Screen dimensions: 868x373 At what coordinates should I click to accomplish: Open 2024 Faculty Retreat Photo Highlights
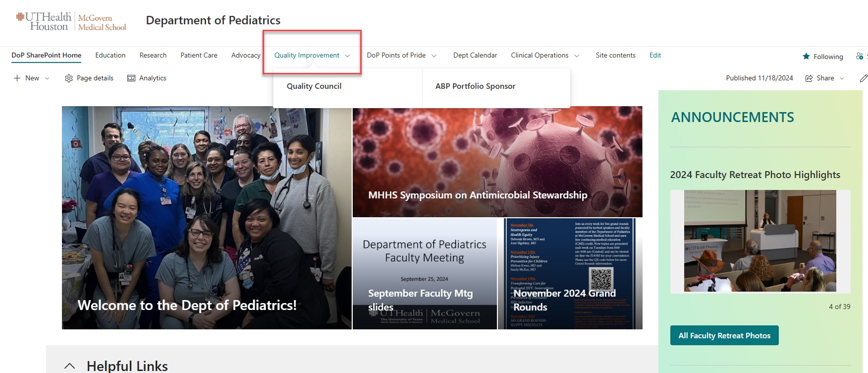coord(755,175)
